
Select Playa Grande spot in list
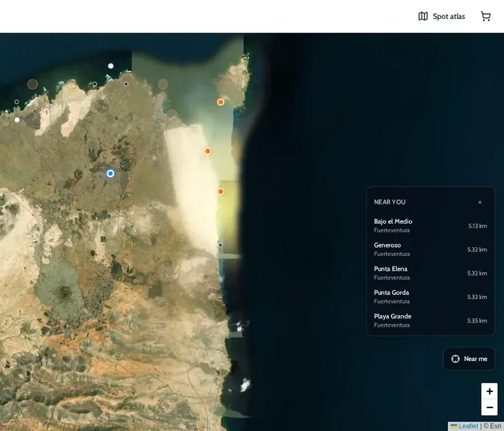(431, 321)
